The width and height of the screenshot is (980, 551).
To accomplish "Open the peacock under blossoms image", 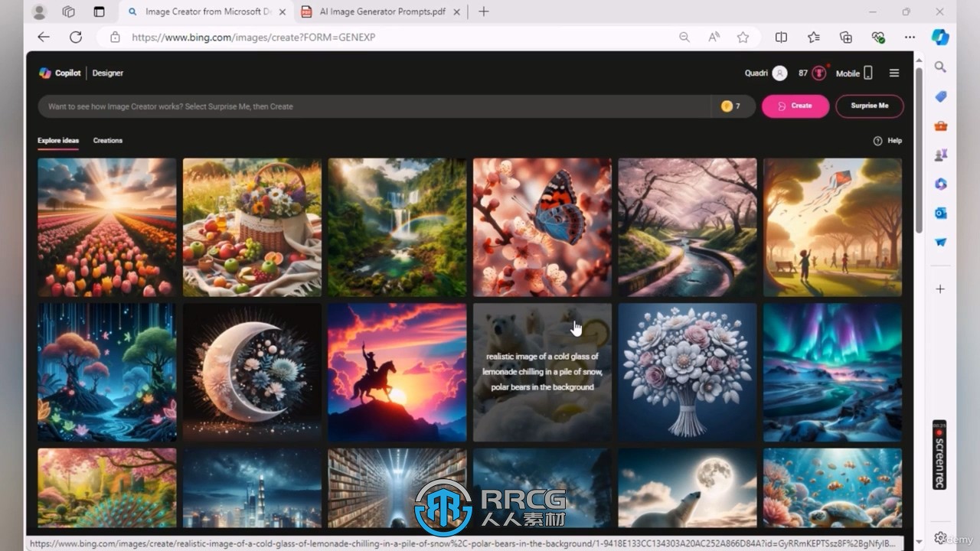I will click(x=107, y=488).
